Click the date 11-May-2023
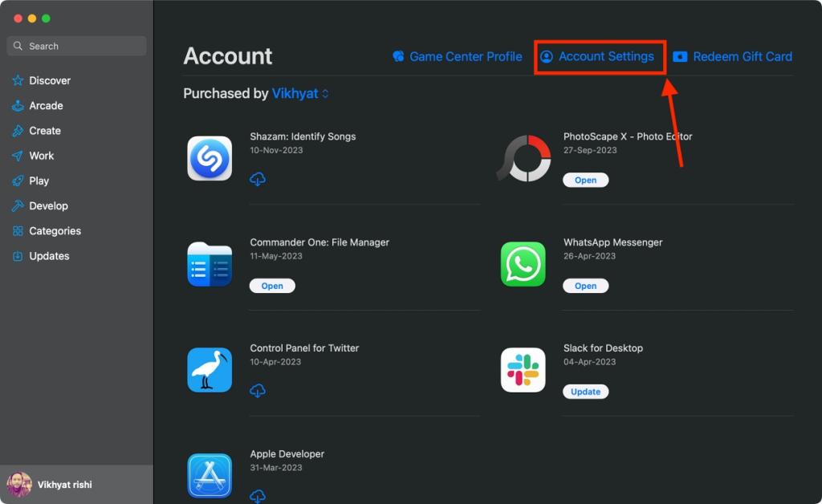 276,256
